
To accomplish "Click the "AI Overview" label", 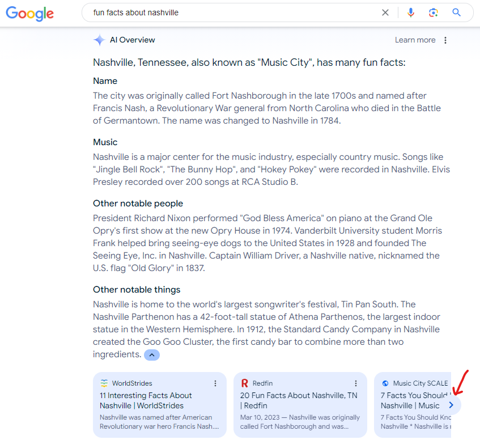I will [x=132, y=40].
